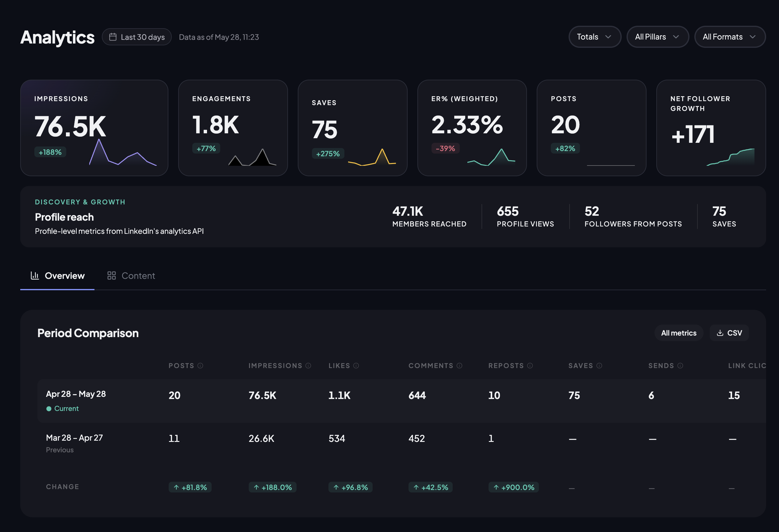Click the info icon next to IMPRESSIONS column
This screenshot has width=779, height=532.
click(x=308, y=366)
